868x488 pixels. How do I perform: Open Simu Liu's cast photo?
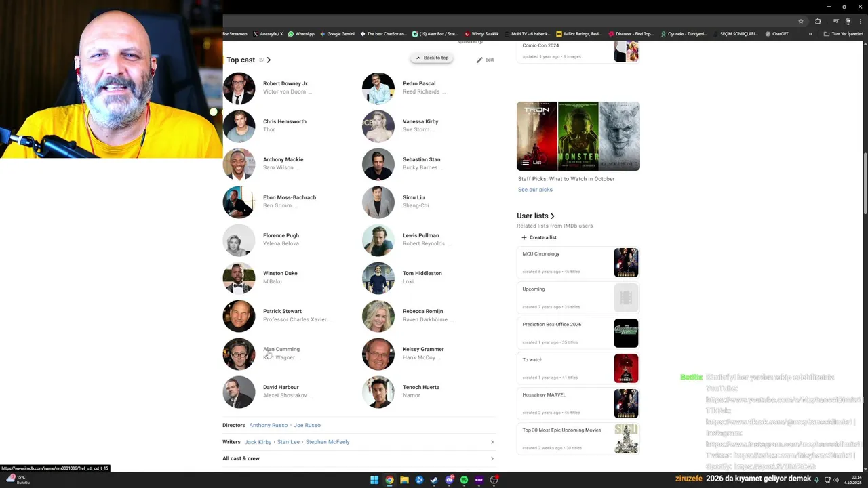(378, 202)
